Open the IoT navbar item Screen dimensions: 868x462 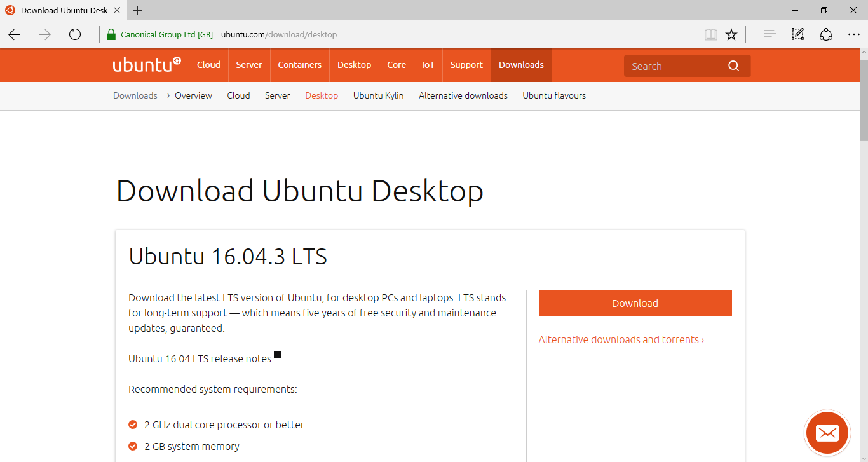[x=428, y=65]
